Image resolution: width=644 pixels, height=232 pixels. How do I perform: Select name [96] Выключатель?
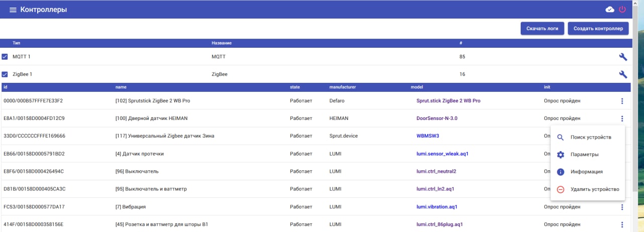click(x=137, y=171)
